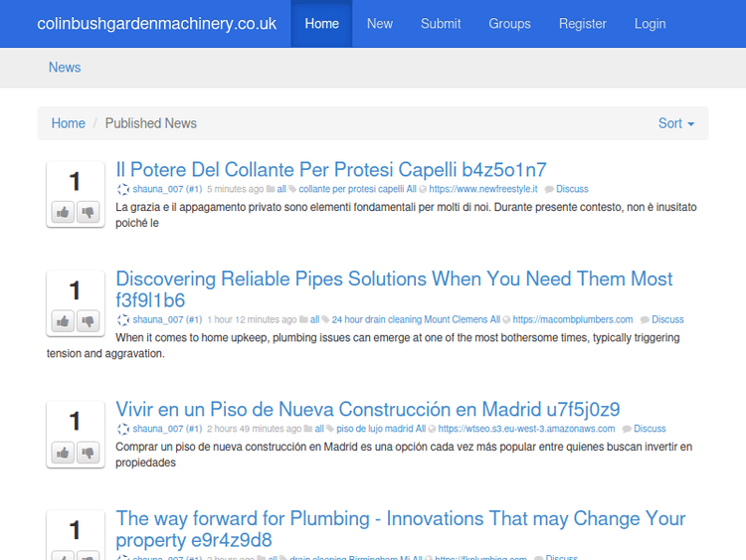
Task: Select the News sub-navigation link
Action: [65, 68]
